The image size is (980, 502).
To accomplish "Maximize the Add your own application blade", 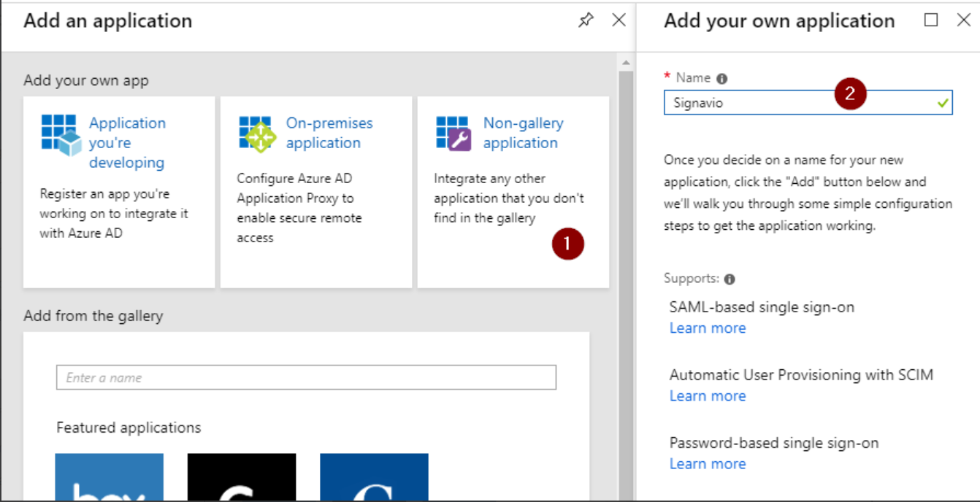I will (931, 20).
